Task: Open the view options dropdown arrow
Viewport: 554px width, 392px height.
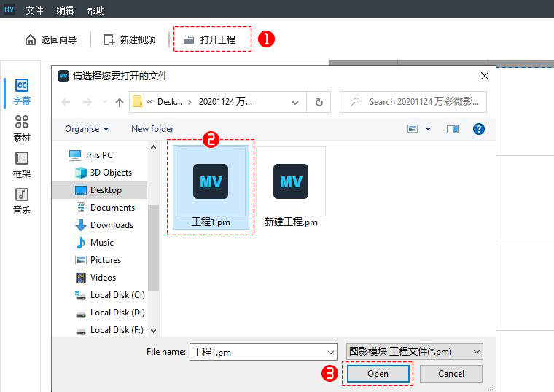Action: point(428,129)
